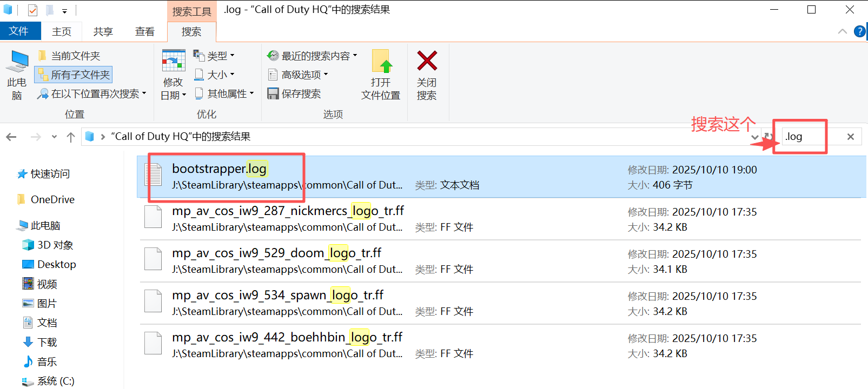Click File Explorer window icon in title bar
The width and height of the screenshot is (868, 389).
(x=8, y=10)
